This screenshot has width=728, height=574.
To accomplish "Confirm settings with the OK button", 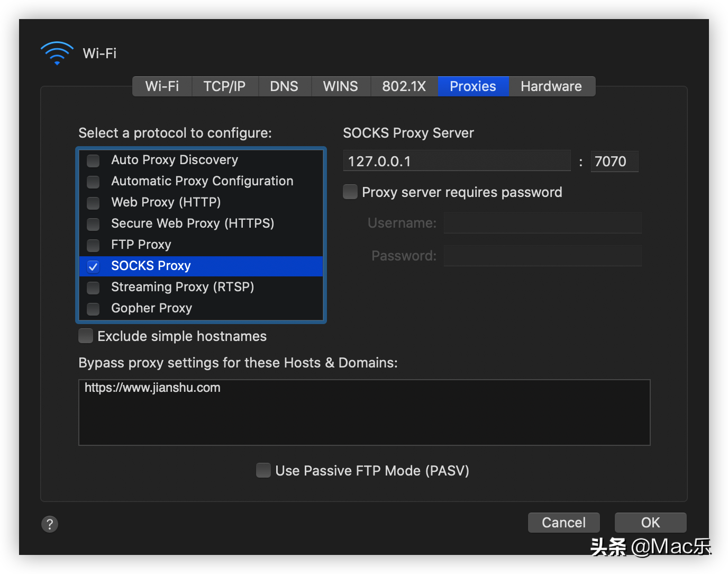I will tap(651, 523).
